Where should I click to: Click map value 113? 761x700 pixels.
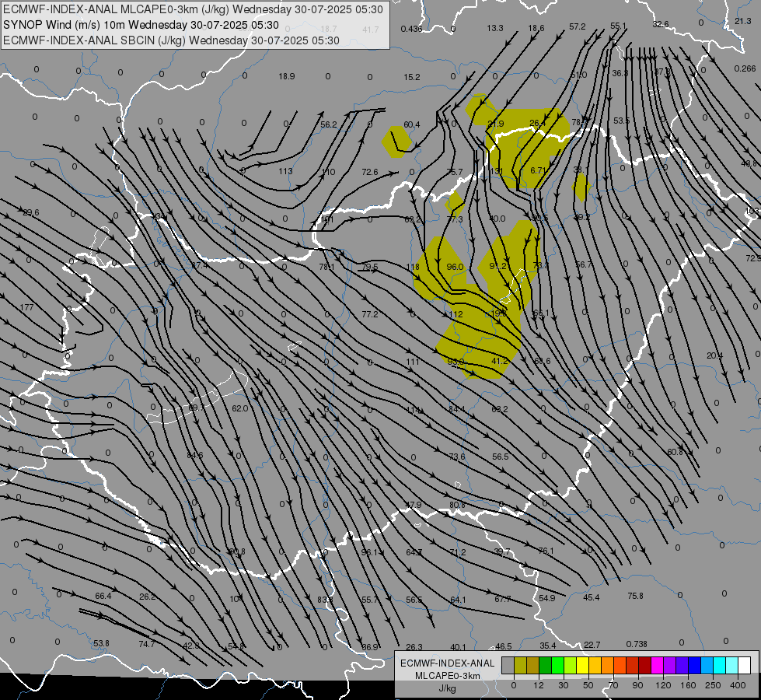[285, 171]
